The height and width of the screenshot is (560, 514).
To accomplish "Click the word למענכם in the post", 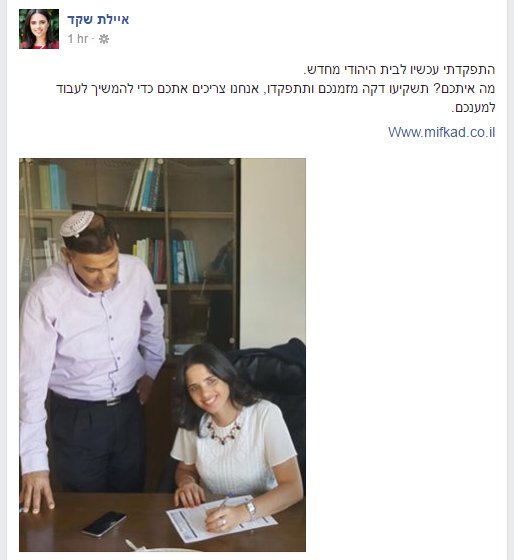I will click(474, 108).
